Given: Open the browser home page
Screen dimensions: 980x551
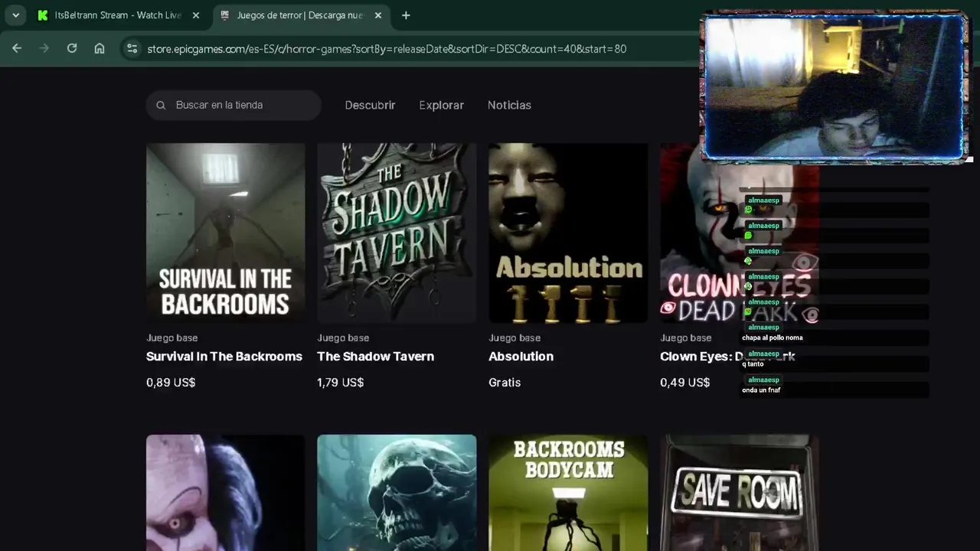Looking at the screenshot, I should [100, 48].
